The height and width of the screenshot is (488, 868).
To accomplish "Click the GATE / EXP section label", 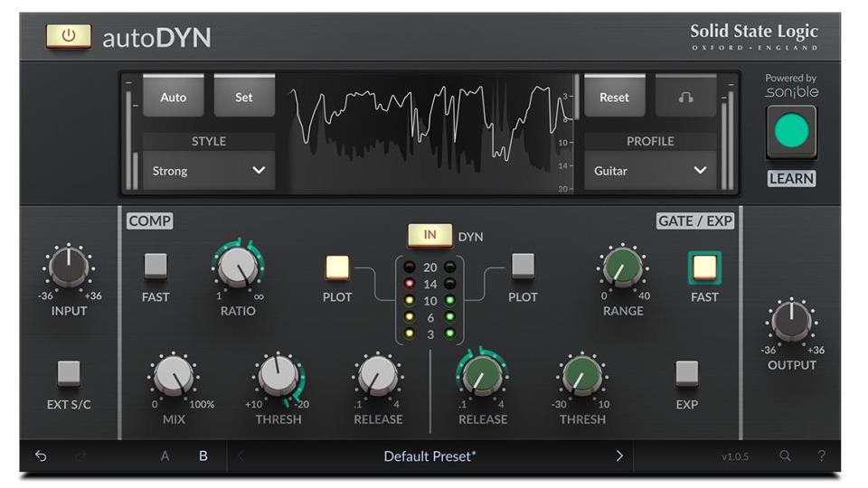I will (695, 221).
